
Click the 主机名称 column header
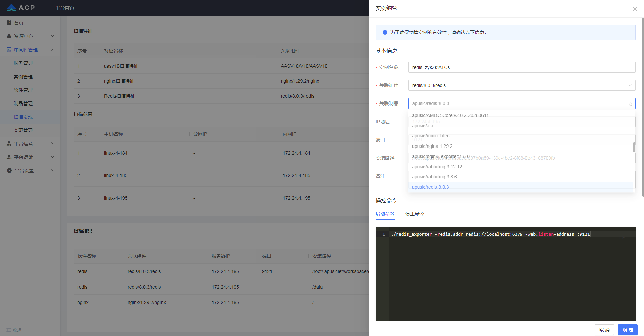[113, 134]
